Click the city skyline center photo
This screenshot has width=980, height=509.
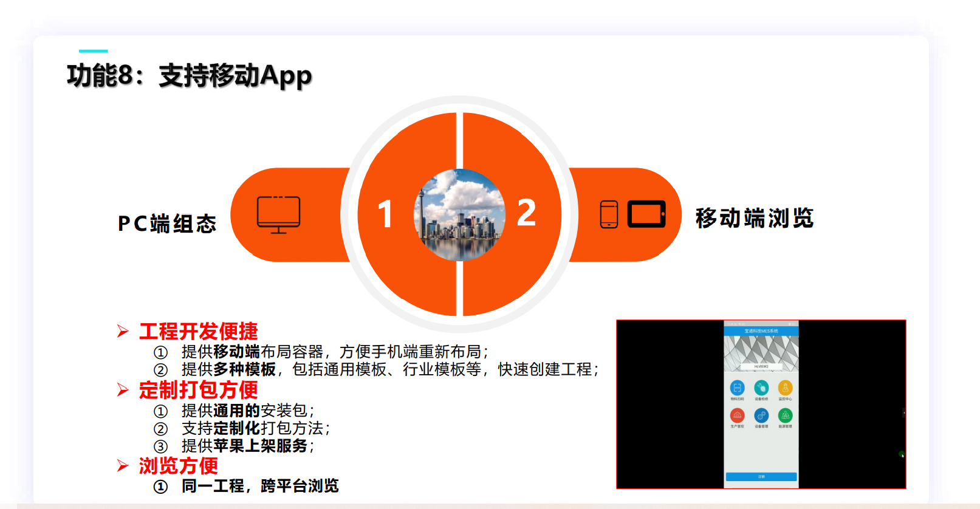tap(459, 215)
